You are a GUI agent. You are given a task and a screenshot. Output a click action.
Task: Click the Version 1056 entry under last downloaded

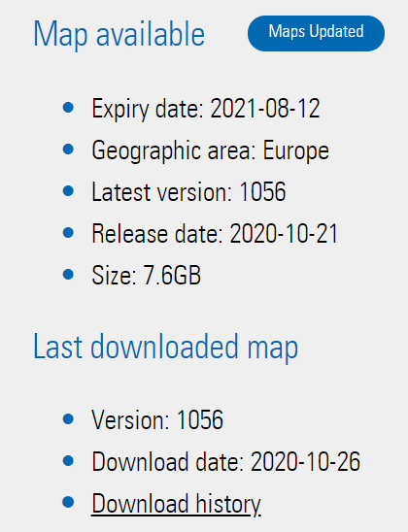coord(157,419)
